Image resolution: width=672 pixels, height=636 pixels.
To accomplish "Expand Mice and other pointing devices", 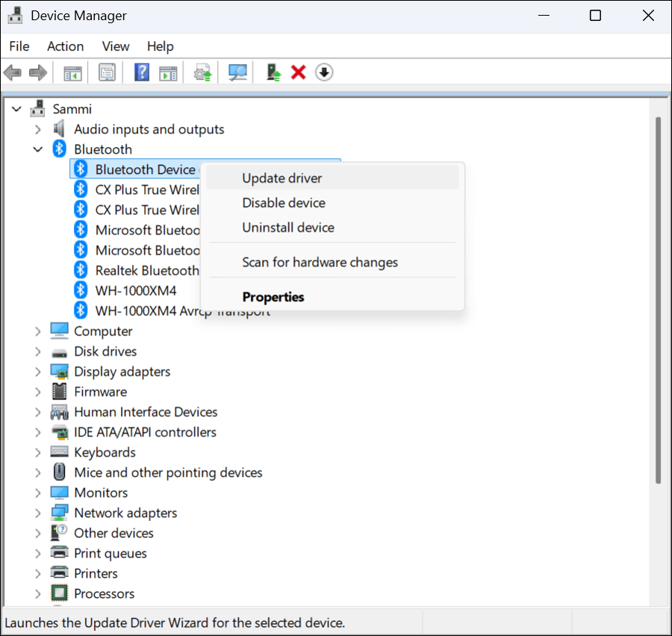I will click(x=38, y=473).
